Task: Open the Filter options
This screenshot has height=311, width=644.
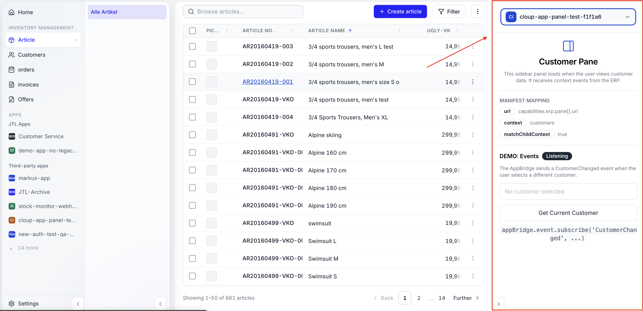Action: pos(449,12)
